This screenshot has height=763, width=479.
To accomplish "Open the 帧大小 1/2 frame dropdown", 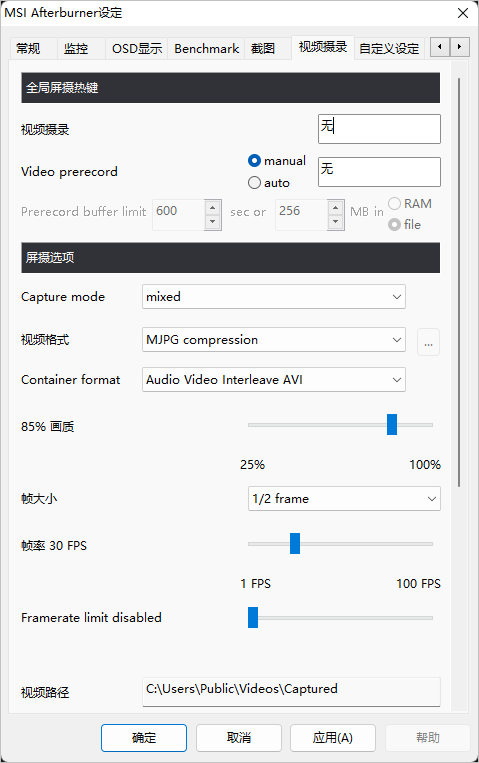I will pos(344,499).
